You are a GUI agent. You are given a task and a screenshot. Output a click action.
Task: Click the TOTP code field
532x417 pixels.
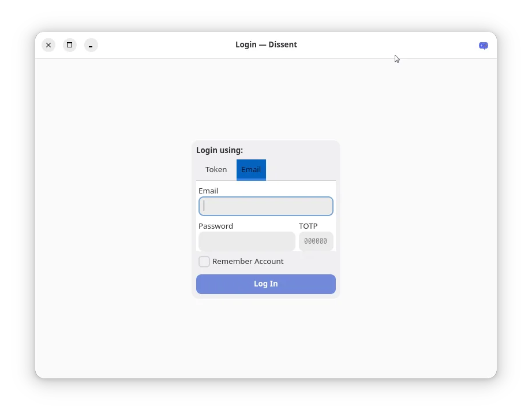pyautogui.click(x=316, y=241)
